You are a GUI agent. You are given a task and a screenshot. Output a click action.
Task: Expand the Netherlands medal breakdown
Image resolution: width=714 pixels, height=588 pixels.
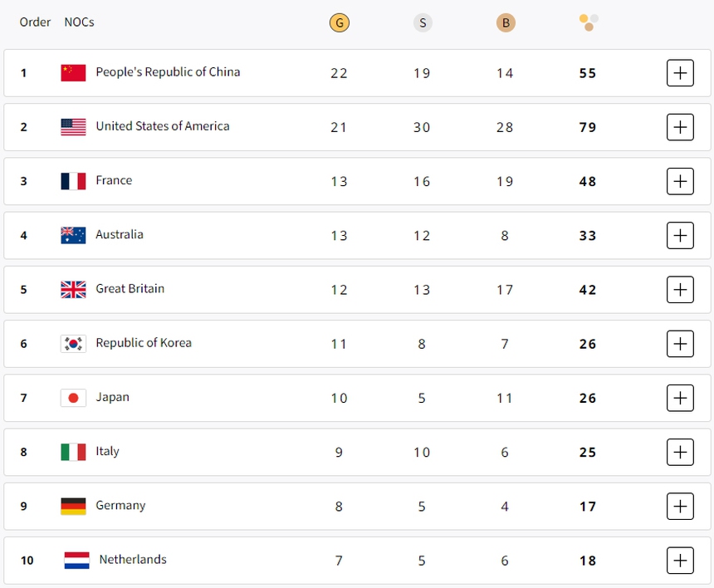tap(680, 560)
